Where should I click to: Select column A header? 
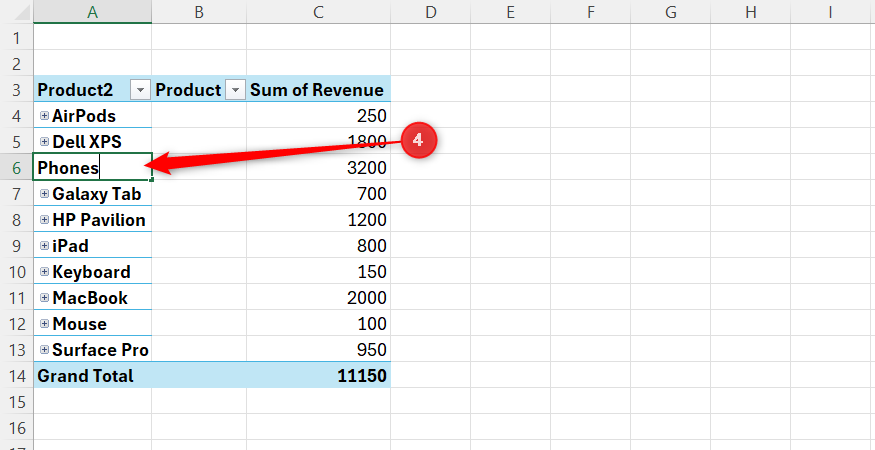93,12
